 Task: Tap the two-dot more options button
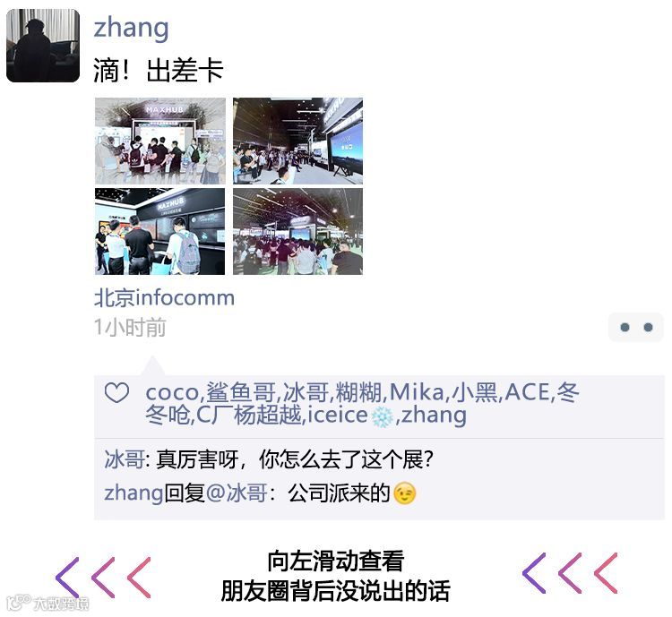click(x=636, y=328)
